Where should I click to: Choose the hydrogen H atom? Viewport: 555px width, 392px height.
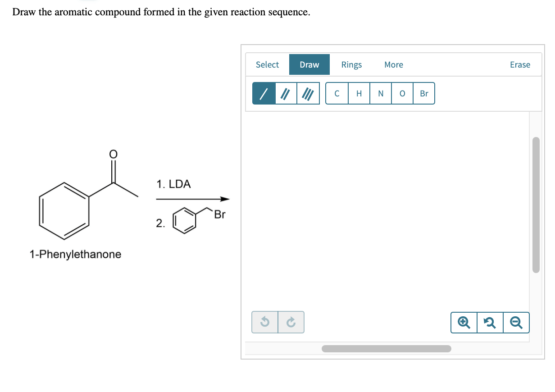pos(359,93)
